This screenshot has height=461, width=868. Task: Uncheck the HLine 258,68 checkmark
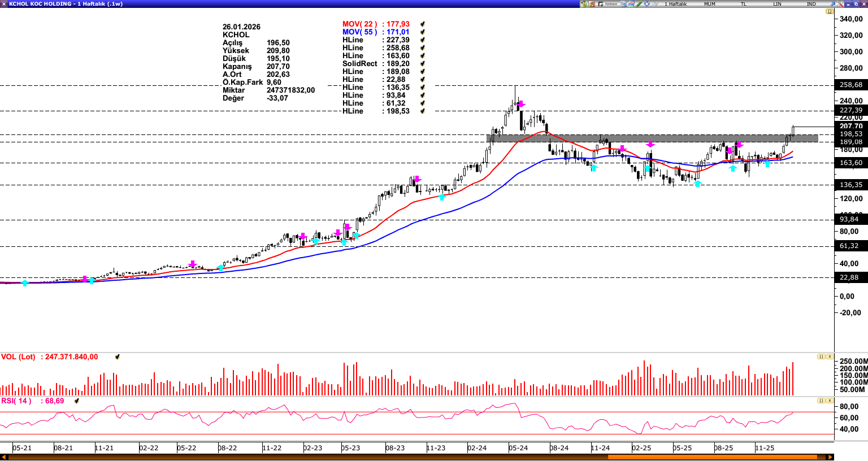[422, 48]
